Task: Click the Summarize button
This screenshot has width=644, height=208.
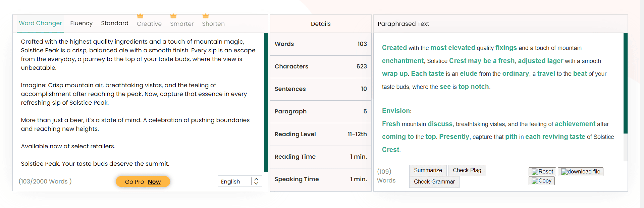Action: pyautogui.click(x=428, y=170)
